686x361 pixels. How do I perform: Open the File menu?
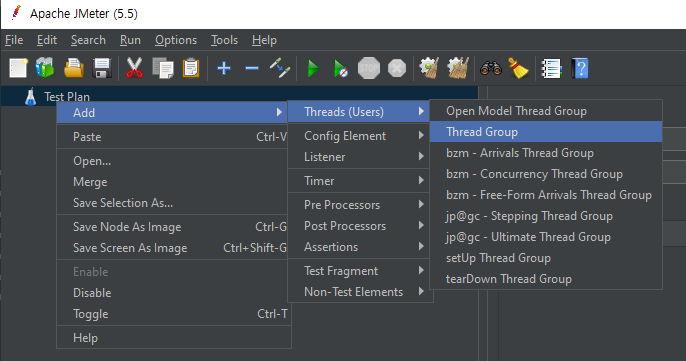tap(14, 40)
